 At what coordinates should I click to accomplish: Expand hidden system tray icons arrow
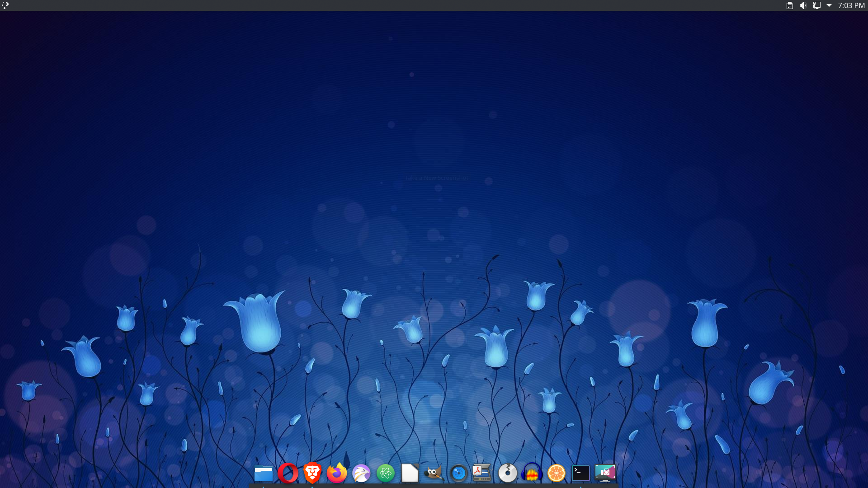[829, 5]
